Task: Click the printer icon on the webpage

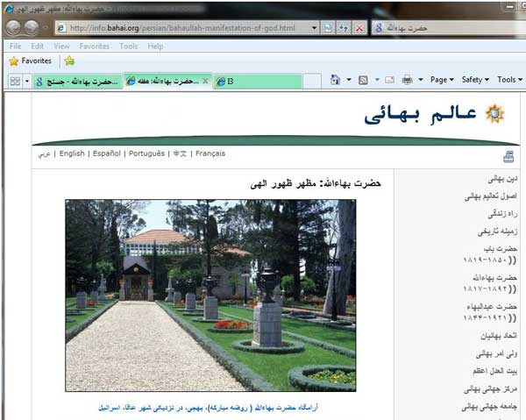Action: click(508, 157)
